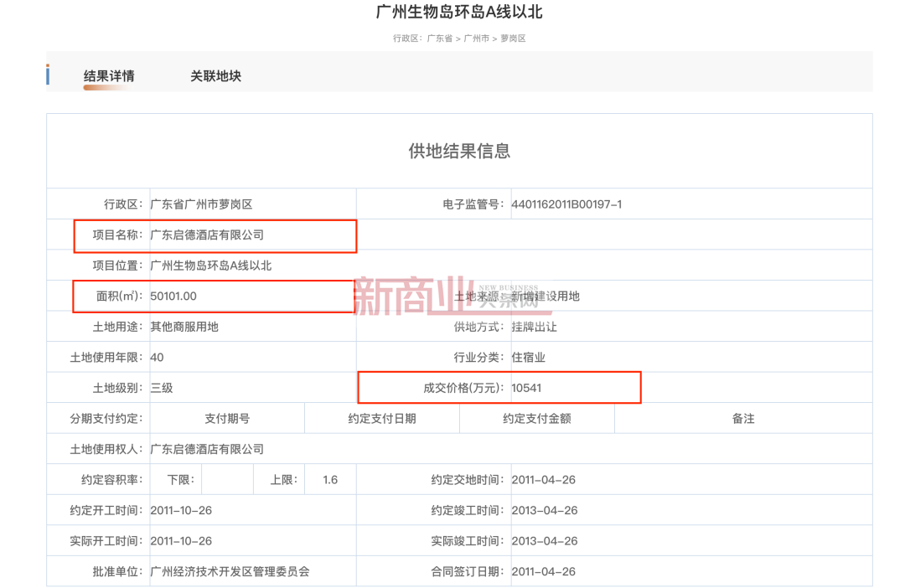Click the 批准单位 label
The image size is (905, 588).
[118, 571]
